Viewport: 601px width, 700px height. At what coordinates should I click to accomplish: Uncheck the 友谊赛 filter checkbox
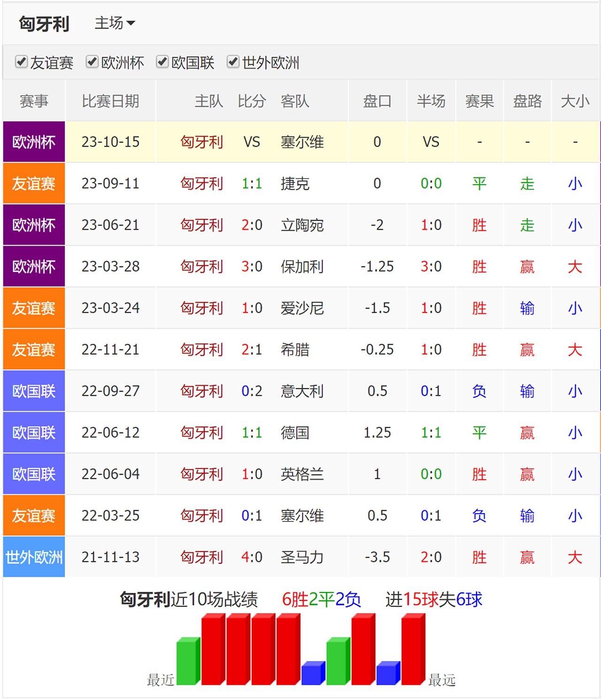pyautogui.click(x=21, y=62)
